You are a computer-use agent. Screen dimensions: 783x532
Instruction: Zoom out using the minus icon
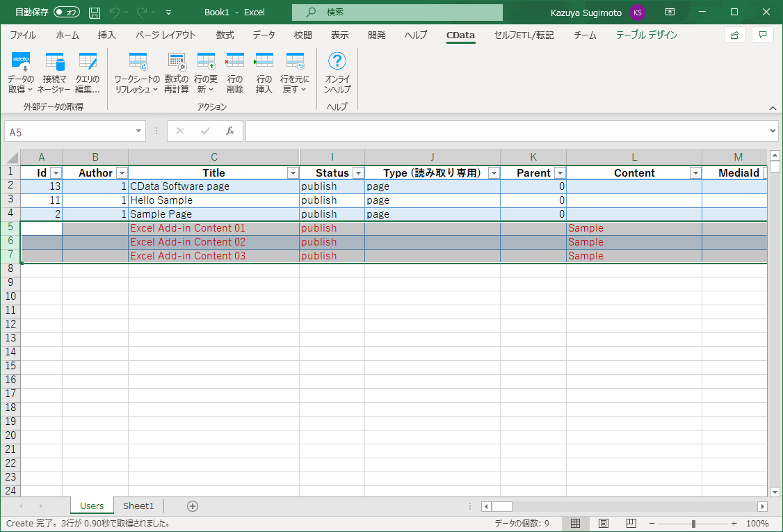652,524
